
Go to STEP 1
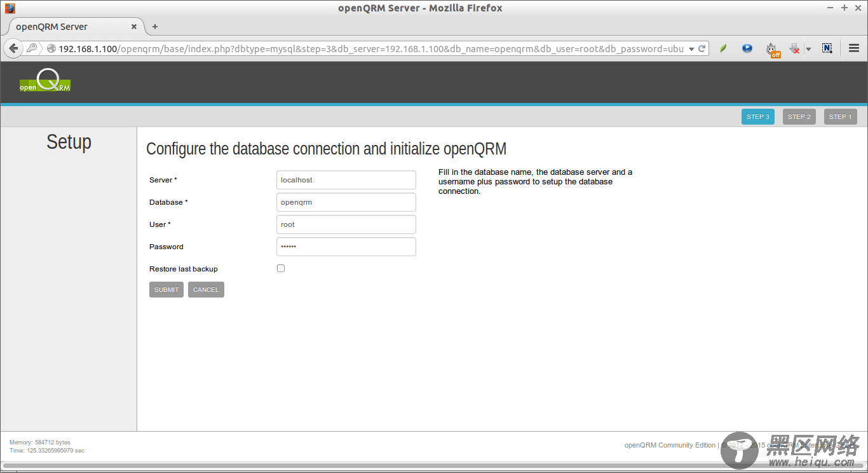[x=841, y=117]
